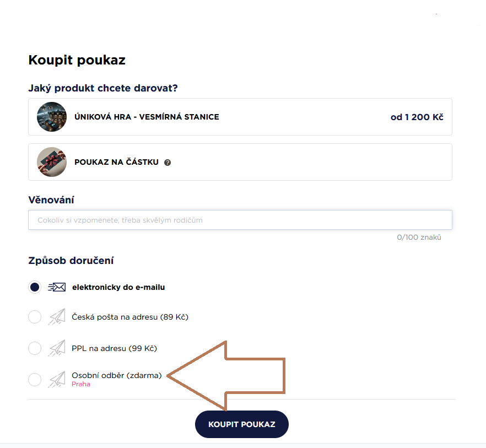
Task: Click the Česká pošta na adresu label
Action: (130, 317)
